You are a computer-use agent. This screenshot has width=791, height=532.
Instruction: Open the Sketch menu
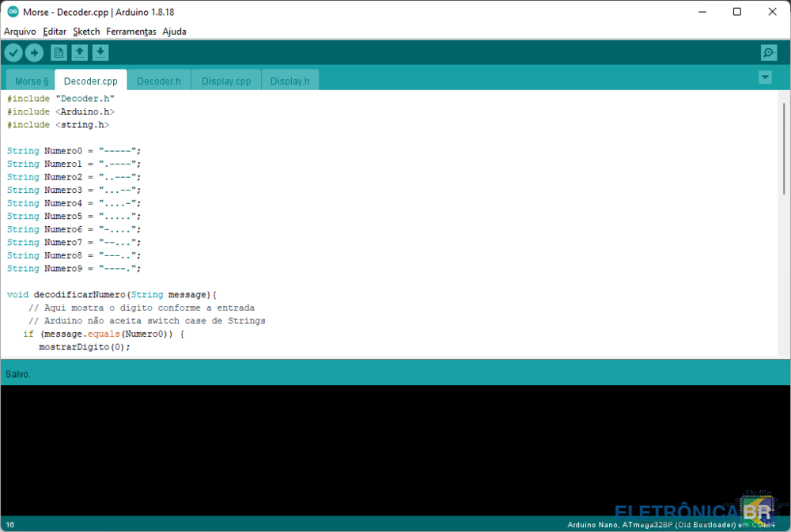pos(86,32)
